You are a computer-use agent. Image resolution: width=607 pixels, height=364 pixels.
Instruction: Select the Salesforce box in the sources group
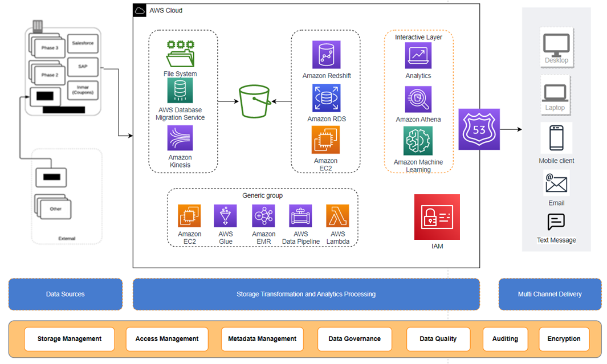83,43
